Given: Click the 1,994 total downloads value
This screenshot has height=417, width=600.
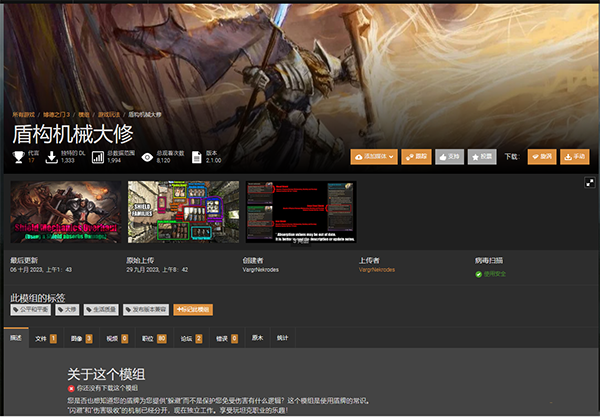Looking at the screenshot, I should 114,160.
